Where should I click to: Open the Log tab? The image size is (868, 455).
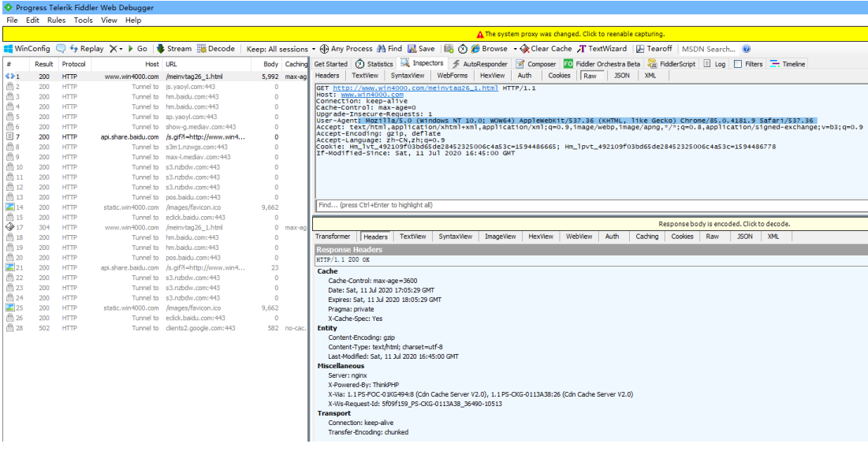point(714,64)
